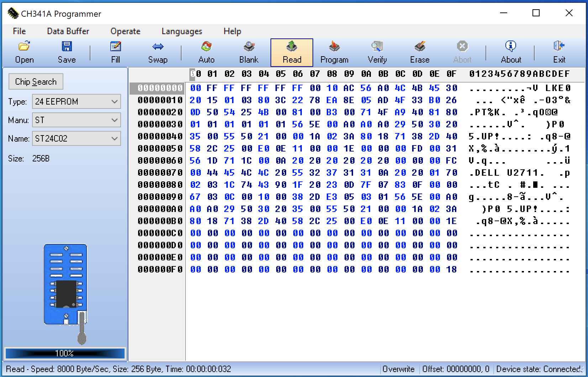The width and height of the screenshot is (588, 377).
Task: Click the Swap bytes toolbar icon
Action: pyautogui.click(x=158, y=53)
